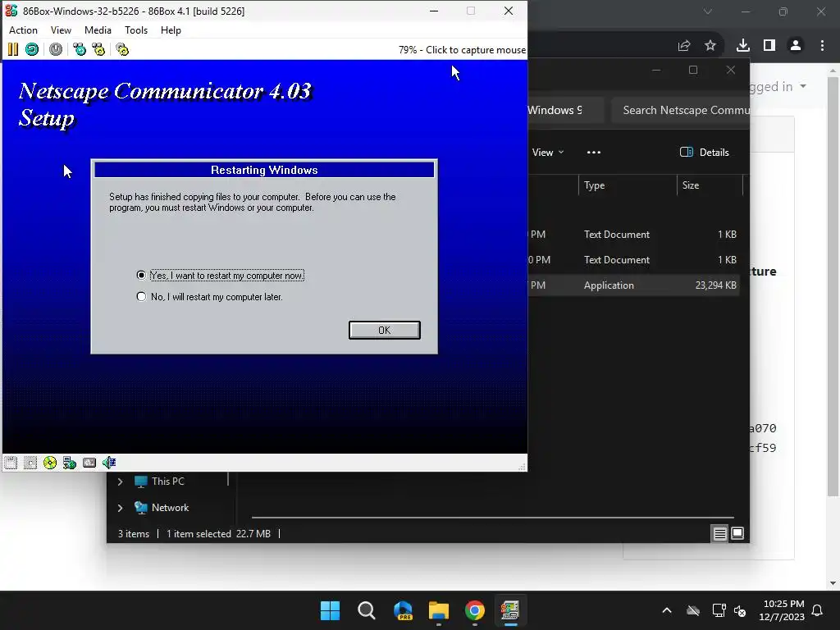Toggle the Details pane in File Explorer
Viewport: 840px width, 630px height.
704,152
